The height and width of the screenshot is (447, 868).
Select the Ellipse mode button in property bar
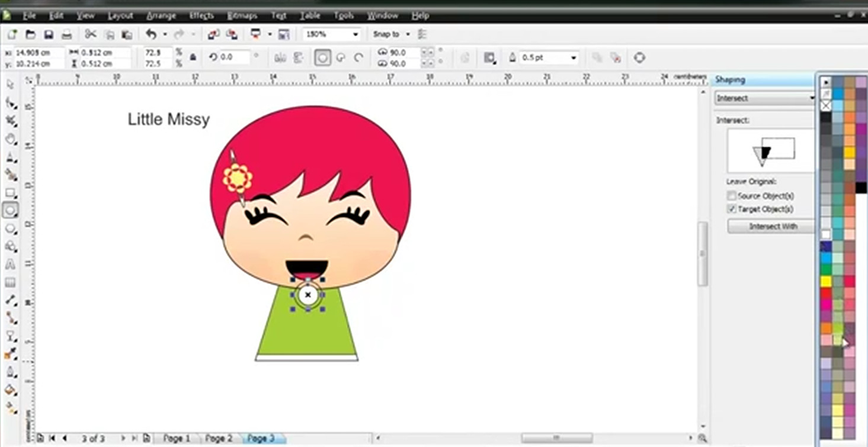point(322,57)
